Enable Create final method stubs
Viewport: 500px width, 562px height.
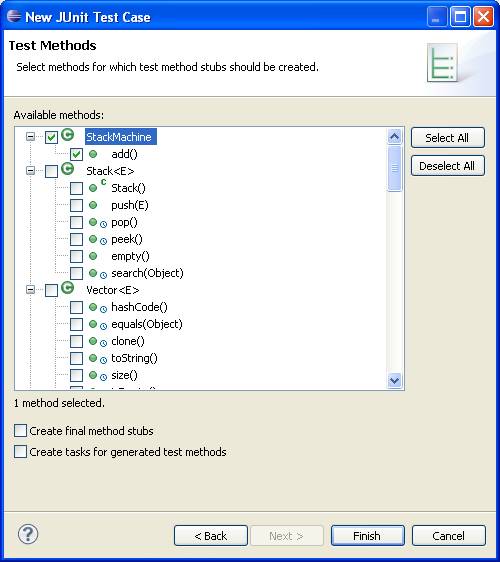click(20, 430)
